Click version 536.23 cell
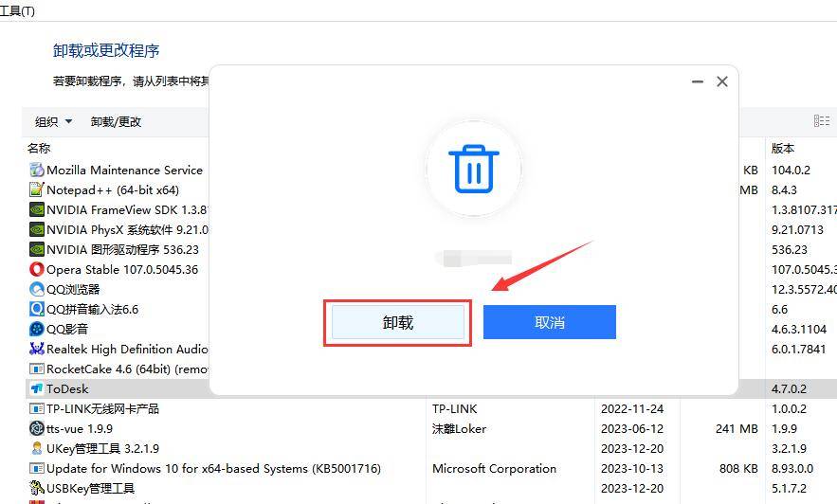837x504 pixels. 790,249
